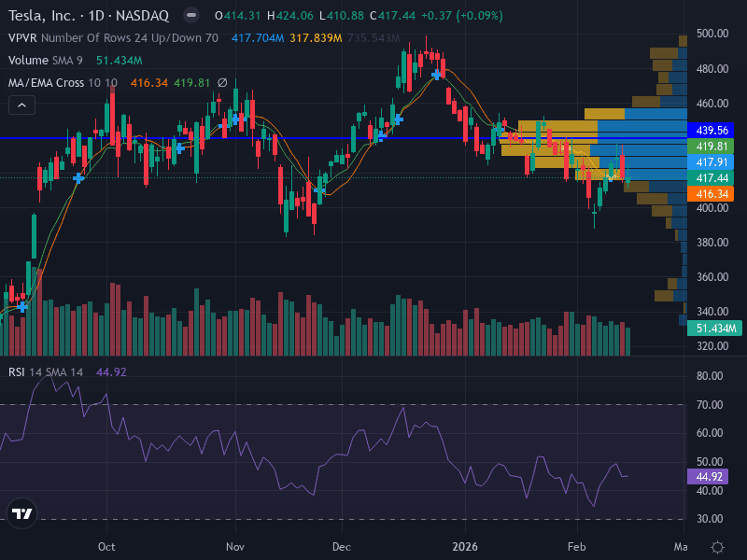
Task: Select the Volume SMA 9 indicator label
Action: [x=45, y=61]
